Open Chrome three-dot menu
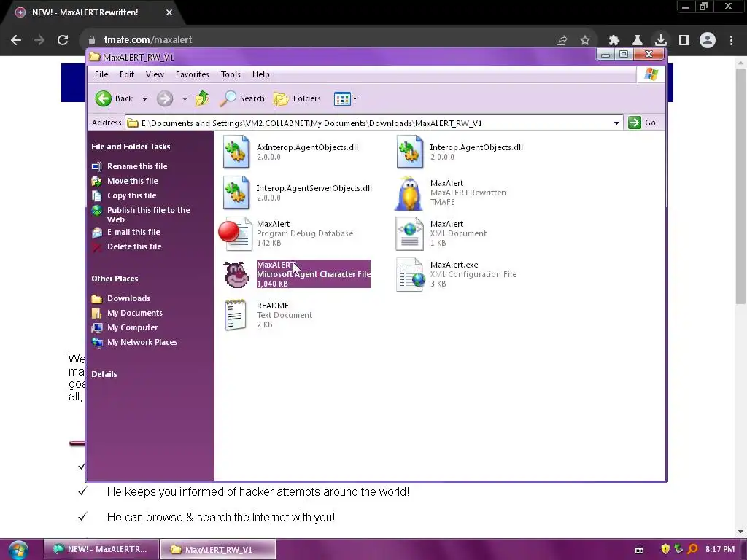Image resolution: width=747 pixels, height=560 pixels. click(731, 41)
